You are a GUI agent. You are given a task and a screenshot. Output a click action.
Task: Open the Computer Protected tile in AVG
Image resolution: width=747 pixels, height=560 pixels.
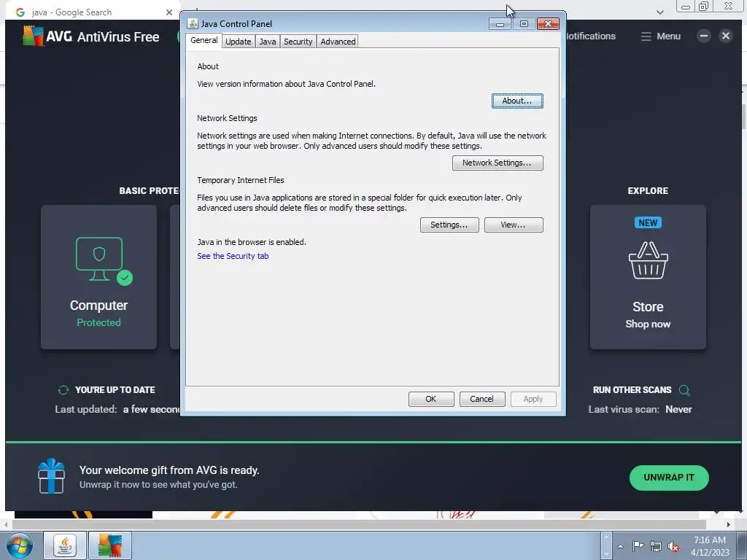98,277
